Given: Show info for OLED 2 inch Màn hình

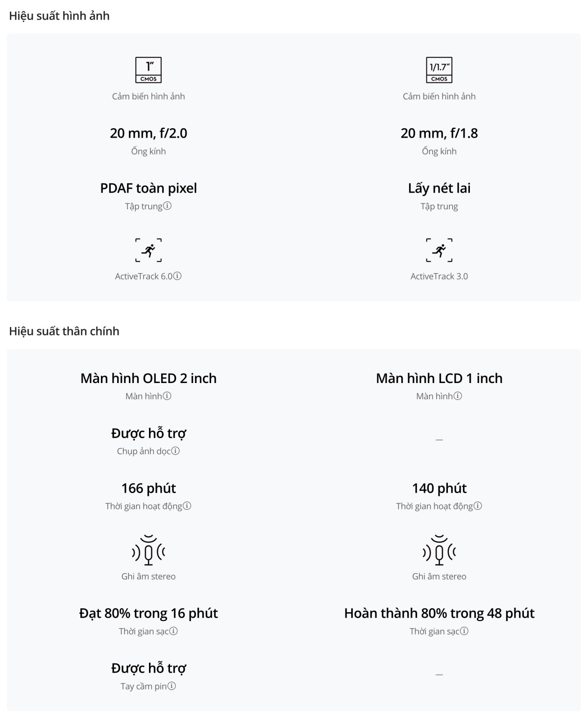Looking at the screenshot, I should 167,396.
